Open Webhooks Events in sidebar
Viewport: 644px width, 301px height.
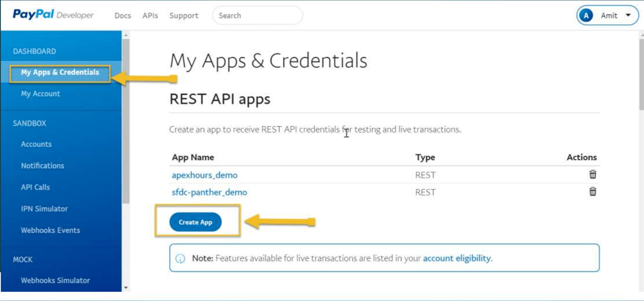coord(50,230)
